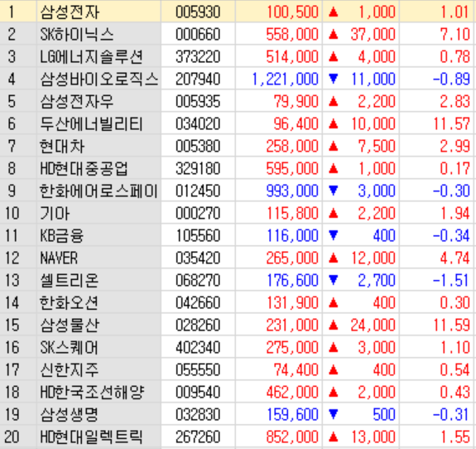Image resolution: width=476 pixels, height=449 pixels.
Task: Click stock code 005935
Action: pos(198,101)
